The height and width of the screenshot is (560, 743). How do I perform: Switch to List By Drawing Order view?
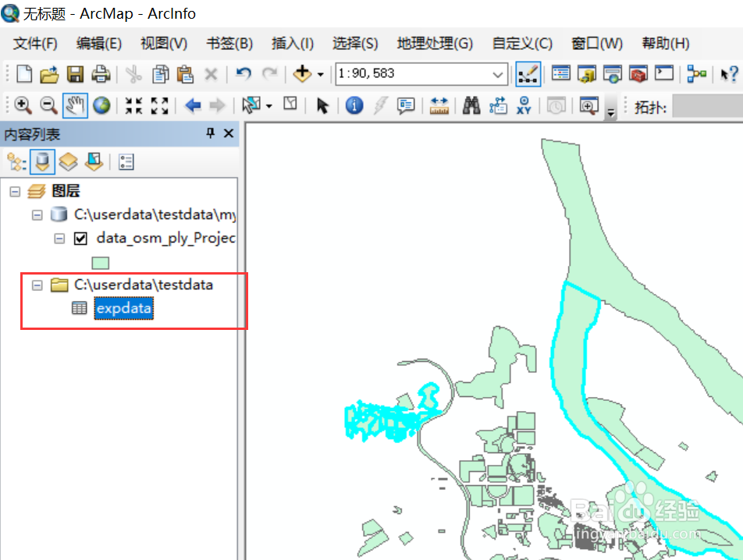click(x=16, y=162)
